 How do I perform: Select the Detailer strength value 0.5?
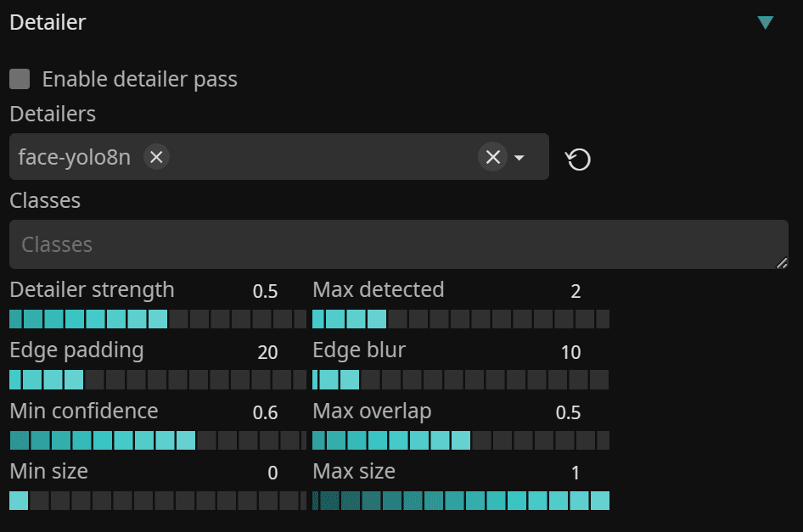266,291
